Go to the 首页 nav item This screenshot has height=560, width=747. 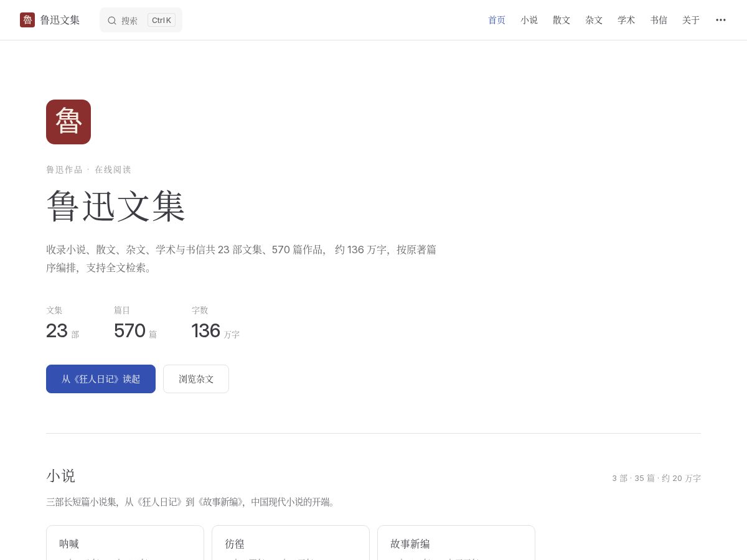[497, 20]
